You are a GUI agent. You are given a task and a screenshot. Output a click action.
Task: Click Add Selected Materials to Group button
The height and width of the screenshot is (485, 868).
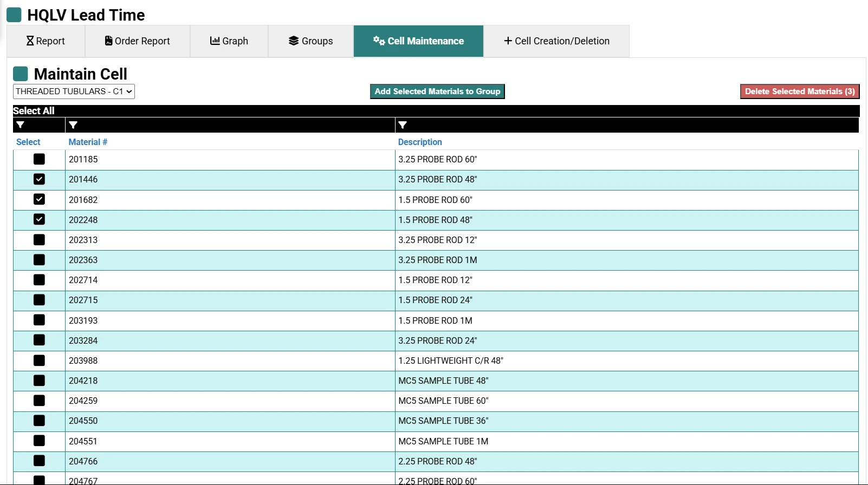pos(437,91)
